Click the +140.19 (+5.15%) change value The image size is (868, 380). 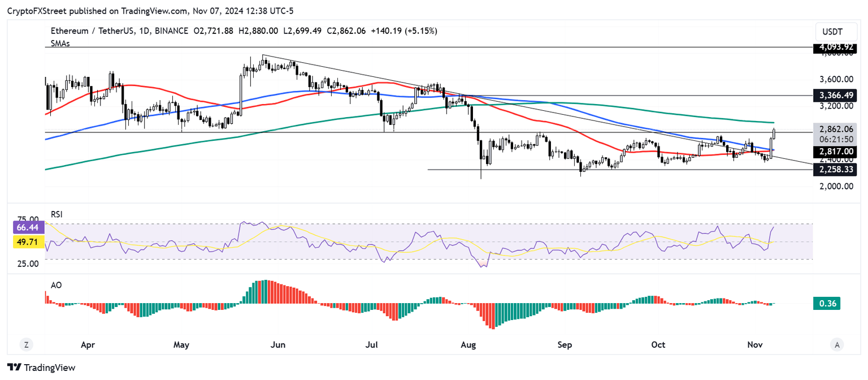[403, 31]
